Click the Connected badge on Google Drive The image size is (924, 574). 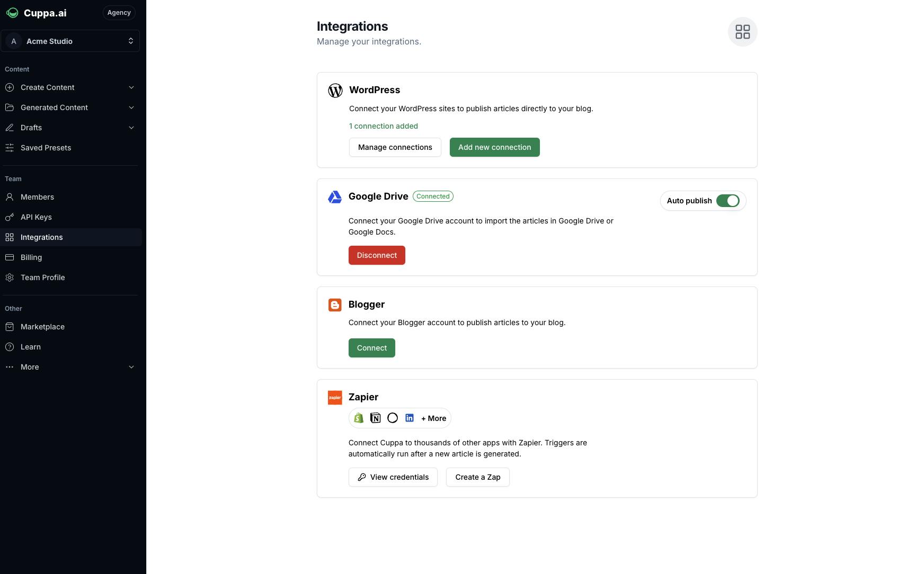click(x=432, y=196)
